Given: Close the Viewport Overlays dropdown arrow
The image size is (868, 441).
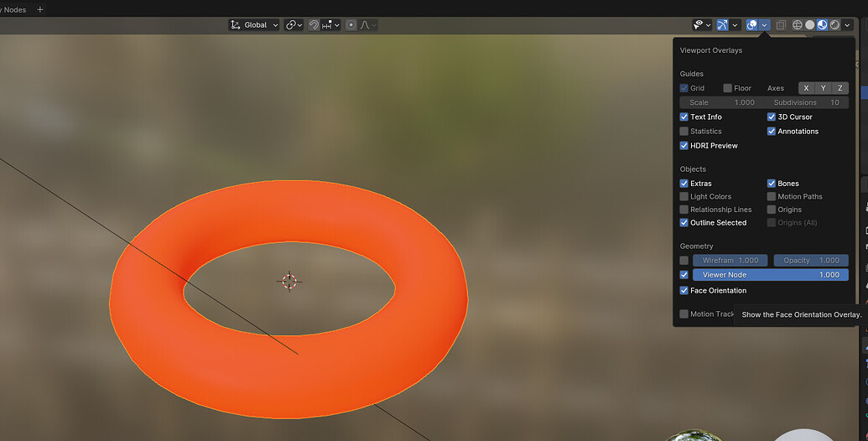Looking at the screenshot, I should click(x=765, y=25).
